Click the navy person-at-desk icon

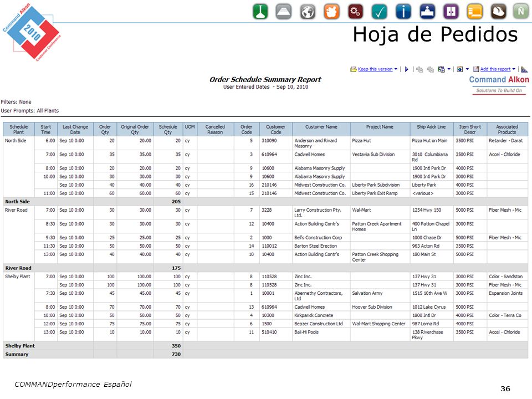(x=427, y=12)
